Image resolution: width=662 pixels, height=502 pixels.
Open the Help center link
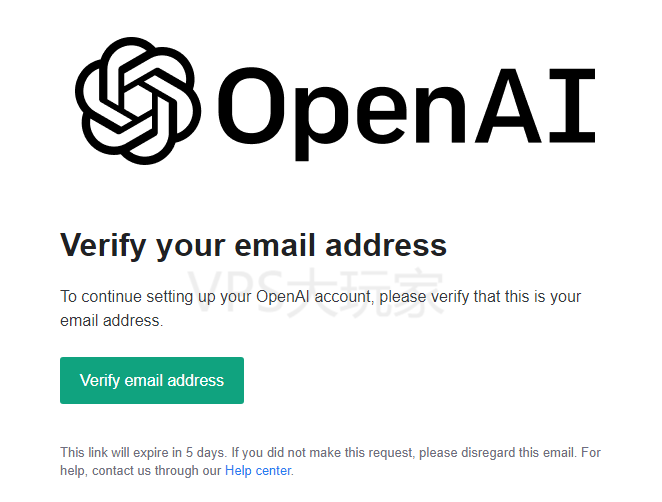(x=258, y=470)
